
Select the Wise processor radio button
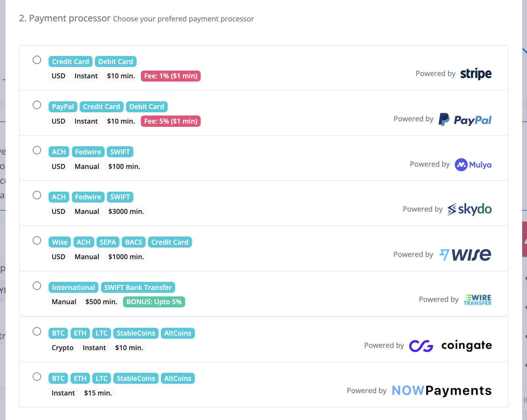(37, 240)
